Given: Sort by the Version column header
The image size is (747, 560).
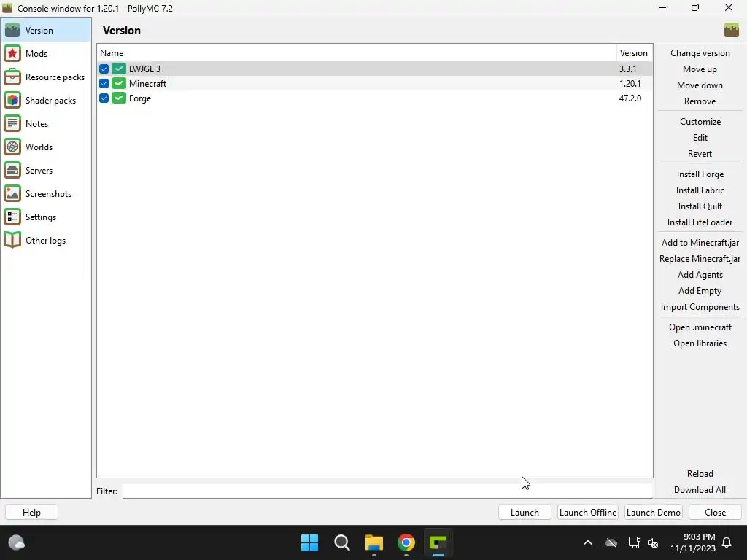Looking at the screenshot, I should point(634,52).
